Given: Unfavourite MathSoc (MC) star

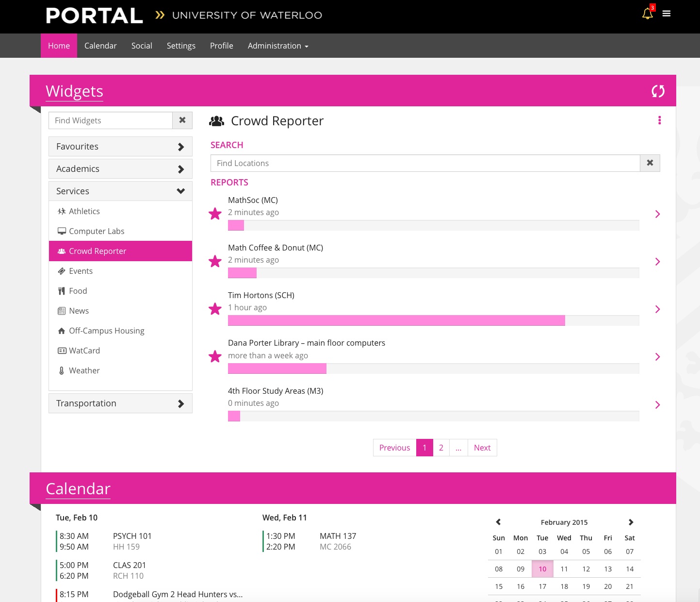Looking at the screenshot, I should click(x=215, y=214).
